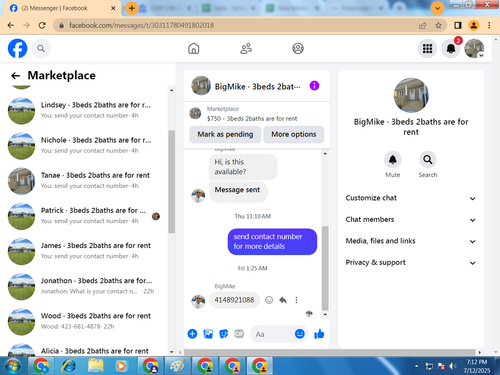Mute the BigMike conversation
The width and height of the screenshot is (500, 375).
(393, 160)
